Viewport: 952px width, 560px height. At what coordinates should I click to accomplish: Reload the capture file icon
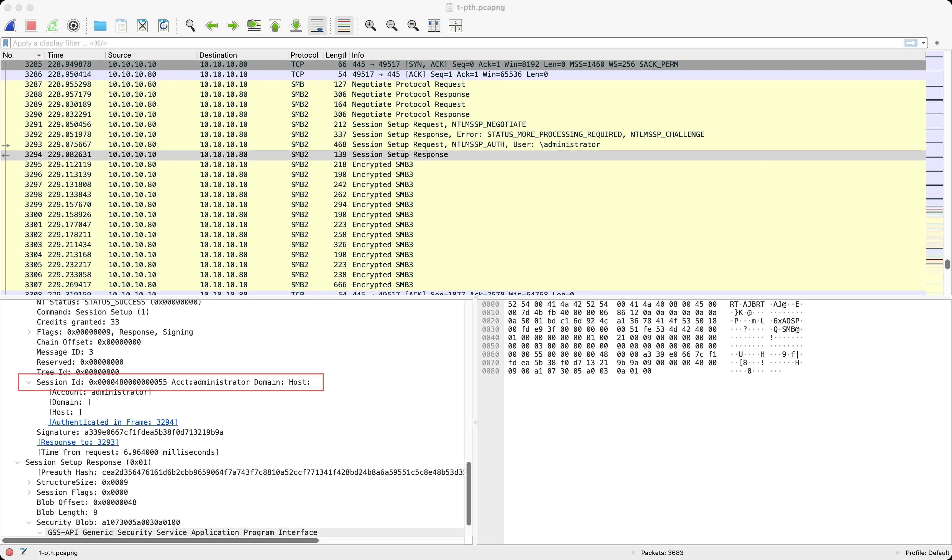click(164, 26)
